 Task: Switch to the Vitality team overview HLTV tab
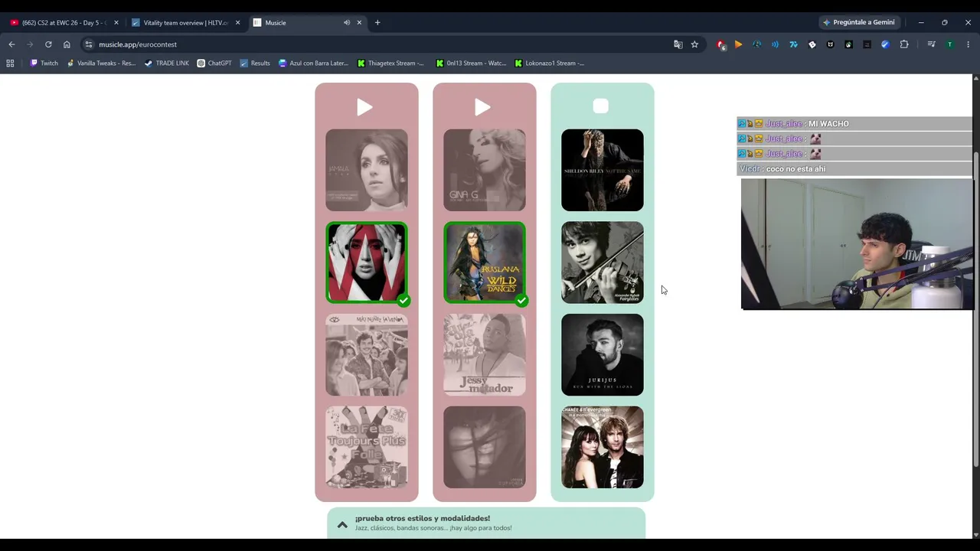coord(186,22)
